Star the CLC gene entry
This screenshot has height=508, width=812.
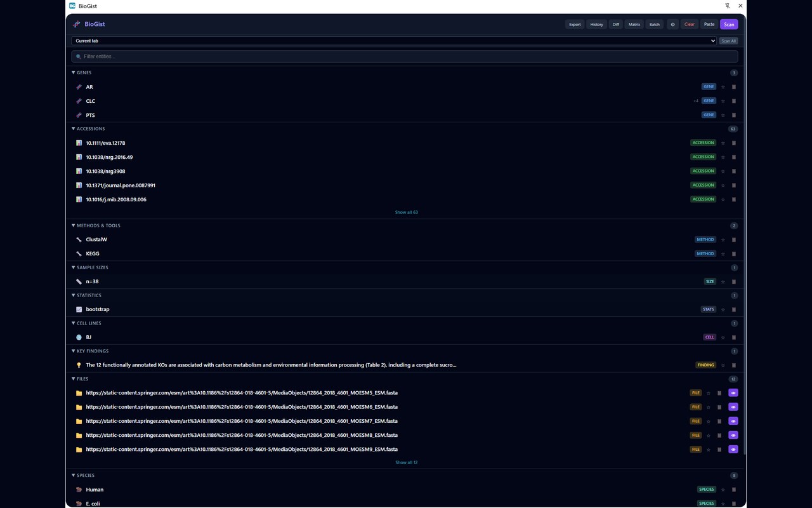pos(723,101)
